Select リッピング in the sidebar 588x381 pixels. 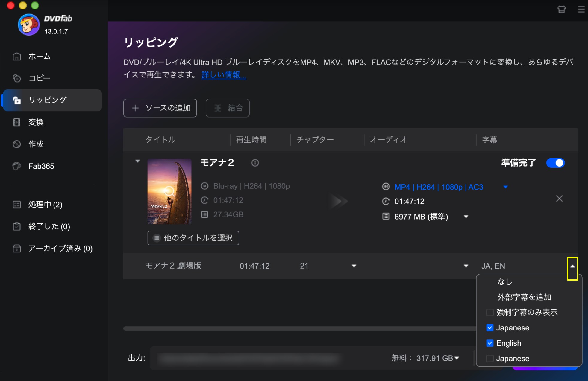(x=52, y=100)
